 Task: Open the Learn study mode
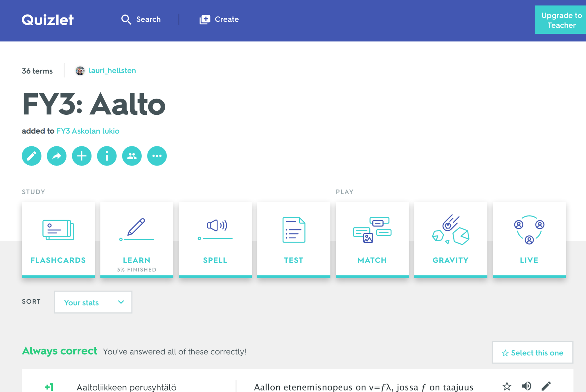[137, 239]
